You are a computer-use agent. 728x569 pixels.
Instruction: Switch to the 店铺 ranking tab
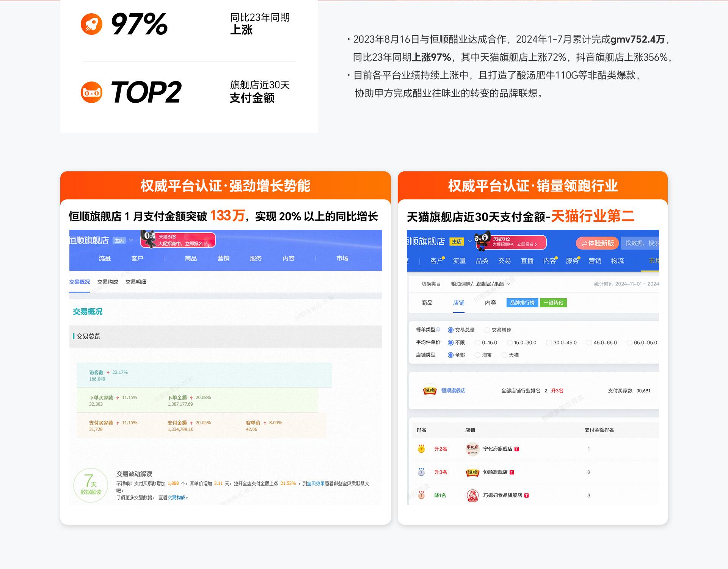pyautogui.click(x=459, y=303)
